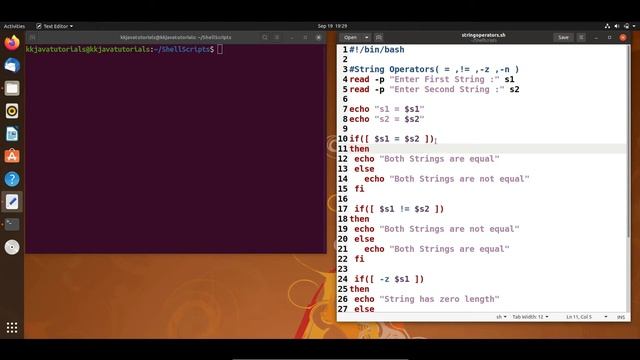Click the if([ $s1 != $s2 ]) line
Image resolution: width=640 pixels, height=360 pixels.
click(399, 209)
